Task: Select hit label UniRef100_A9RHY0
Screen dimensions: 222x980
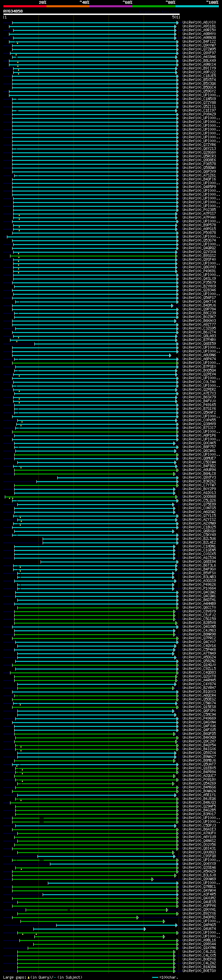Action: pos(199,34)
